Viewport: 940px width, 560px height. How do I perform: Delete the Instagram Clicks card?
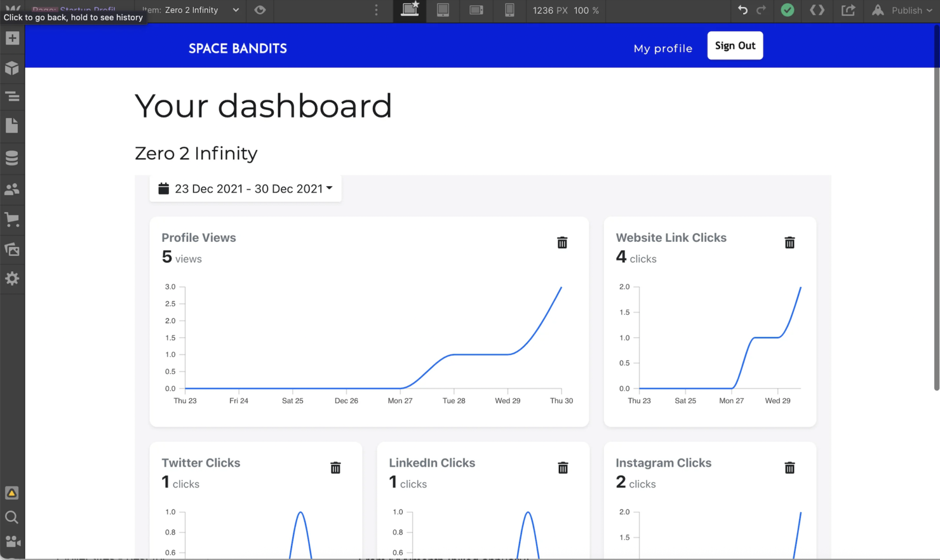[x=789, y=468]
